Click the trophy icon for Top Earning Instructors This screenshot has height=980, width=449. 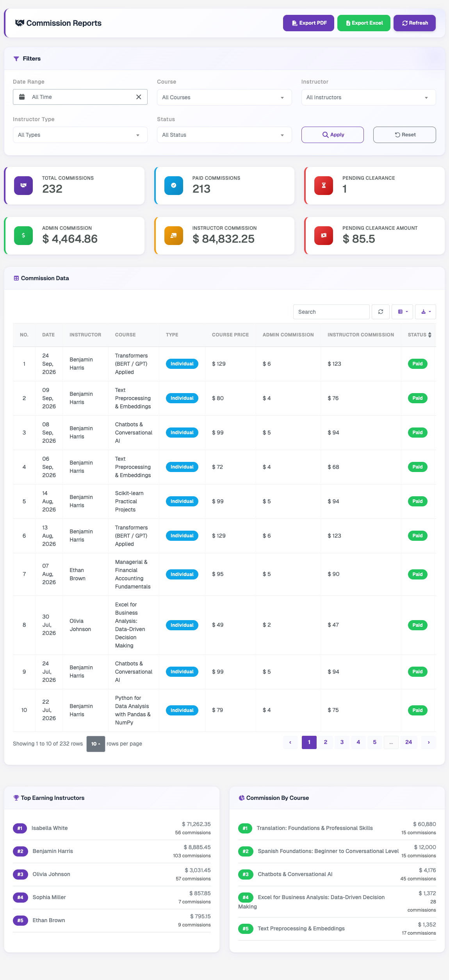pos(16,798)
